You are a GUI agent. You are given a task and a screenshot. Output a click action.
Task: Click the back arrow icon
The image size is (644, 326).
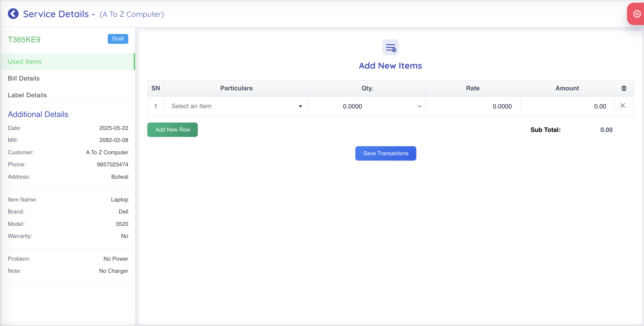13,14
